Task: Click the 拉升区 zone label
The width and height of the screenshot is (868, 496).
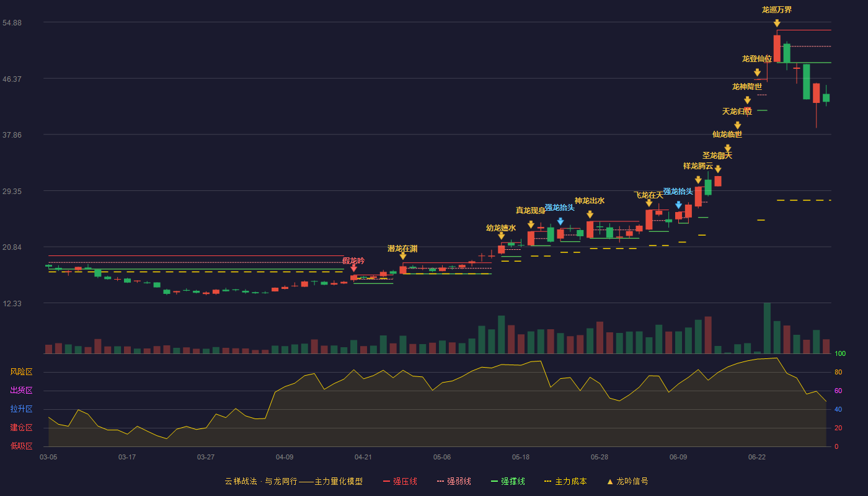Action: pyautogui.click(x=22, y=409)
